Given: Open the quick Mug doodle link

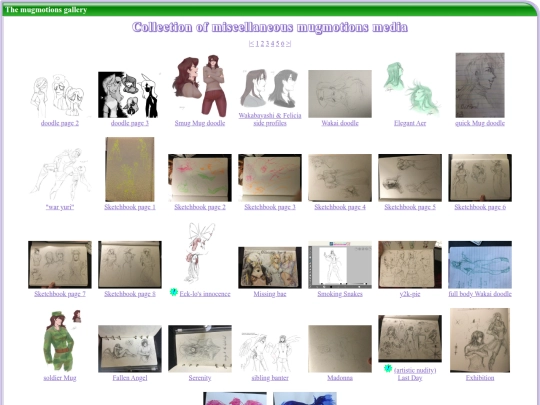Looking at the screenshot, I should [x=480, y=123].
